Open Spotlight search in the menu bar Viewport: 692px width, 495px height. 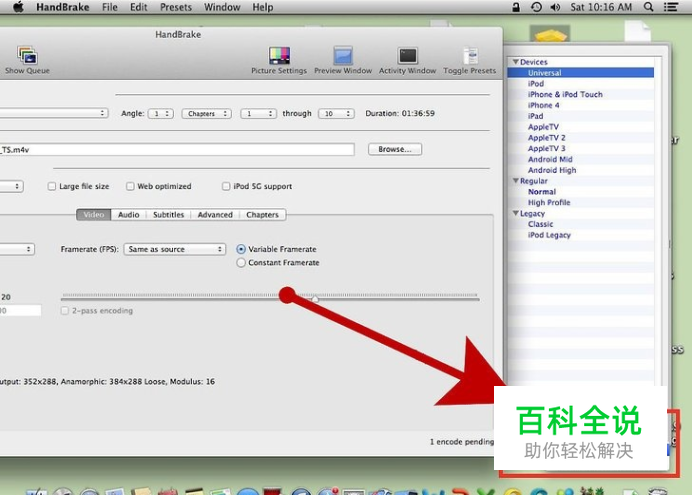click(x=648, y=7)
